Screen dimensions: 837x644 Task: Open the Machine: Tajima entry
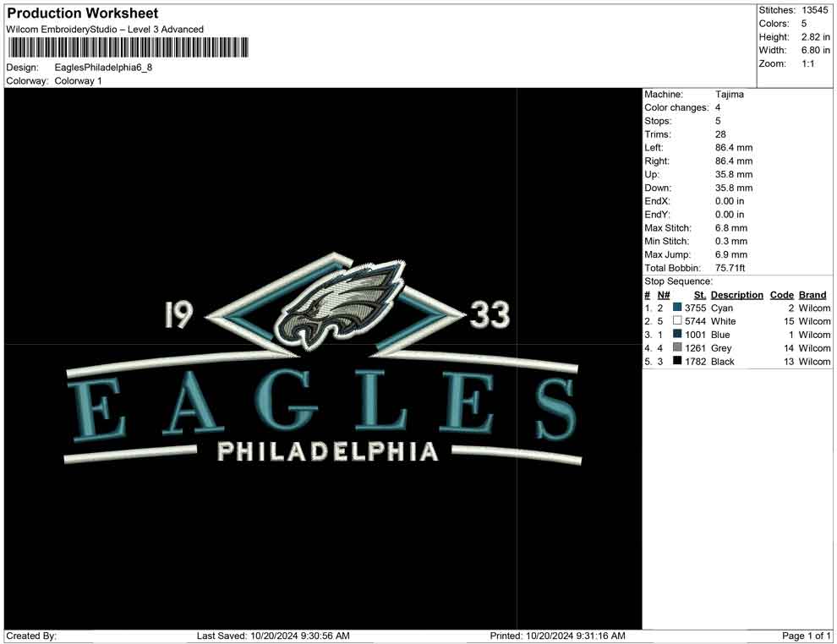693,95
